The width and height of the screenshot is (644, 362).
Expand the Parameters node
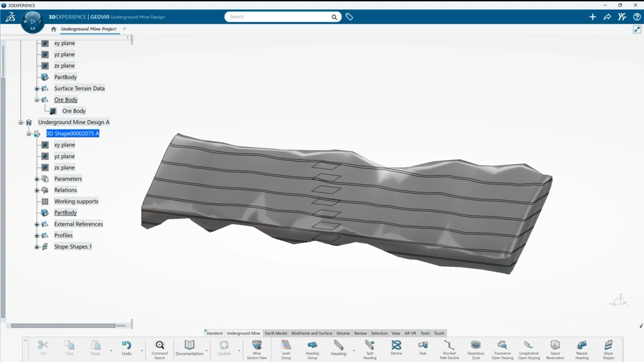coord(36,179)
